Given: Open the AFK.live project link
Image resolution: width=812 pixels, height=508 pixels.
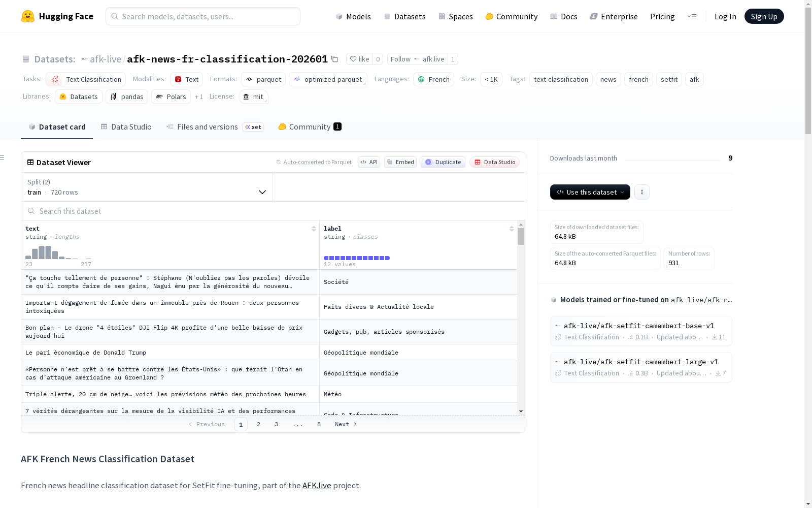Looking at the screenshot, I should tap(317, 485).
